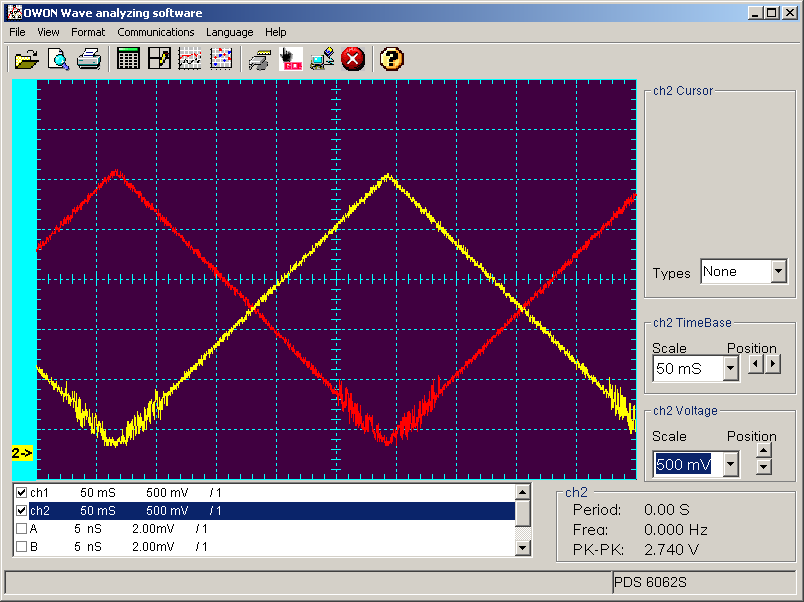Expand the ch2 Voltage Scale dropdown
The width and height of the screenshot is (804, 602).
tap(730, 464)
